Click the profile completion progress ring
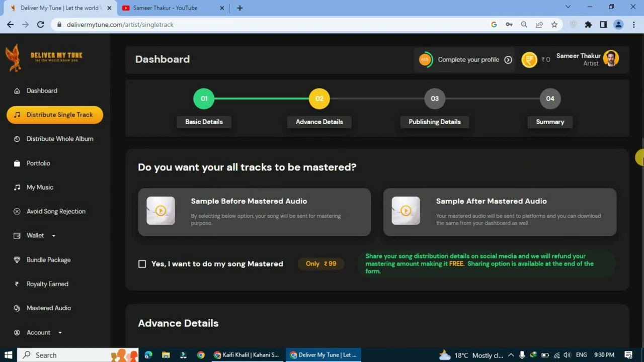 425,59
